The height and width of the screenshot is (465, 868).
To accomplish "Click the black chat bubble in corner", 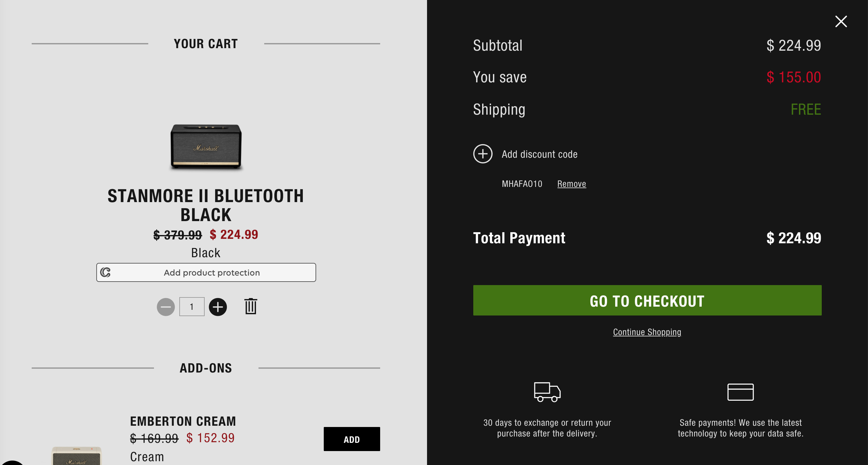I will [11, 462].
